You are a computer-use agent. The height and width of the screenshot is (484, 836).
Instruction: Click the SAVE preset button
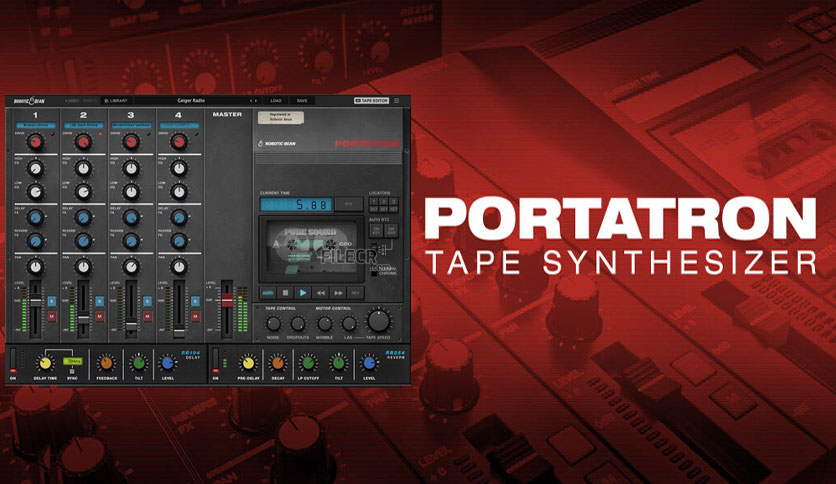[302, 100]
